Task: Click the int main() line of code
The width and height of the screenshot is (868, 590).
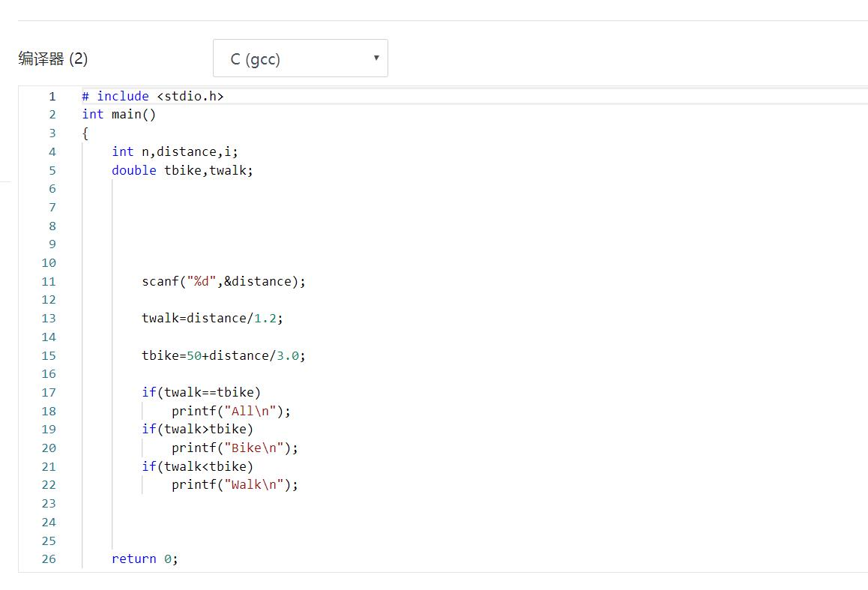Action: (x=118, y=114)
